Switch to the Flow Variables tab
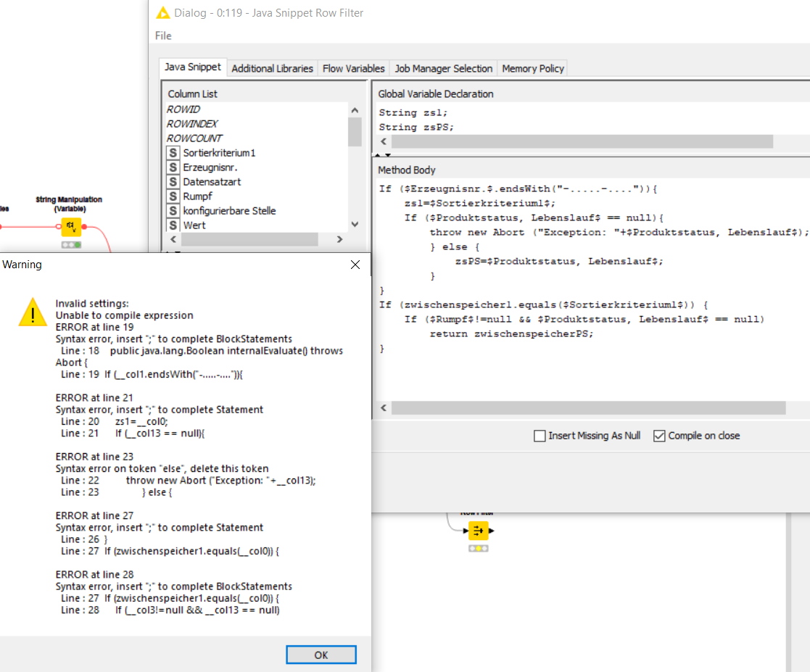Viewport: 810px width, 672px height. [x=353, y=68]
